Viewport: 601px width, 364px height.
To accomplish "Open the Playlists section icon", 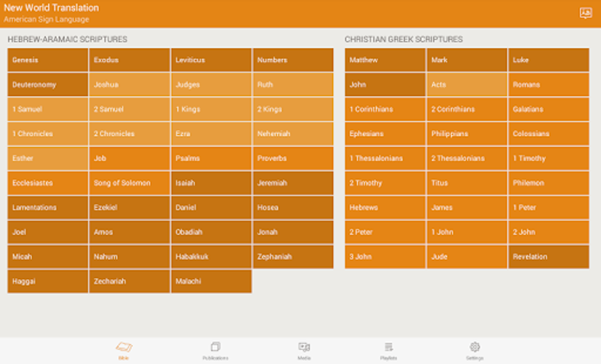I will [389, 350].
